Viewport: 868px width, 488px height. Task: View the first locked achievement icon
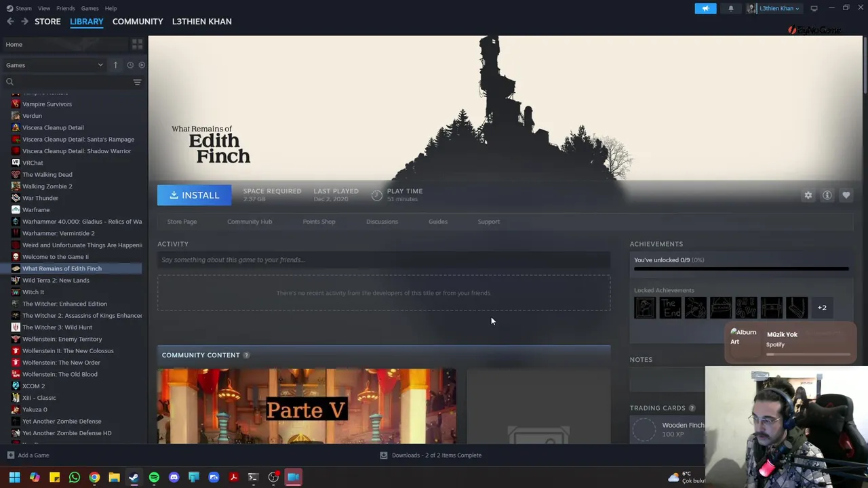[x=645, y=308]
